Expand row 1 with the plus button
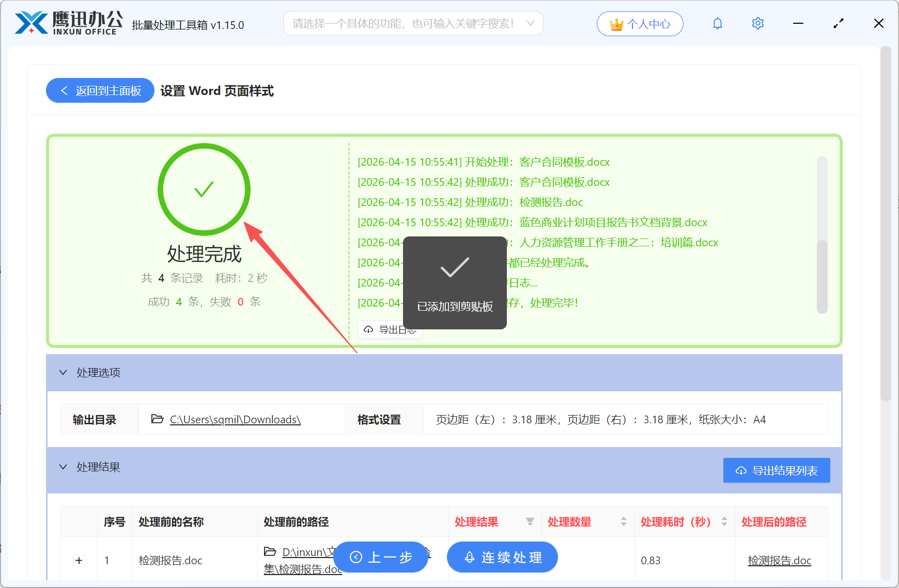 (79, 560)
